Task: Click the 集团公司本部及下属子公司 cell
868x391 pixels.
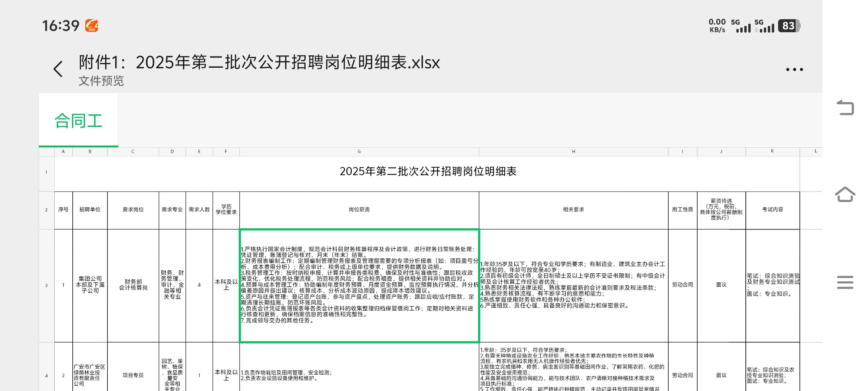Action: (90, 285)
